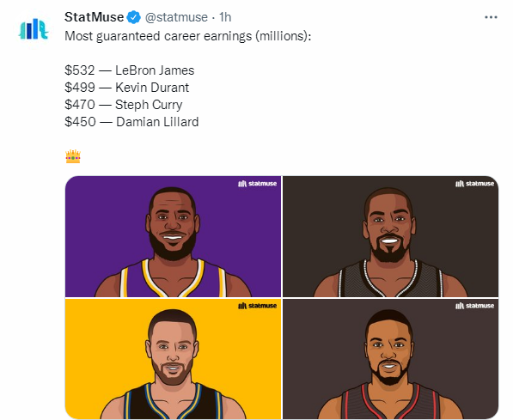Screen dimensions: 513x420
Task: Open the Kevin Durant dark image
Action: tap(391, 236)
